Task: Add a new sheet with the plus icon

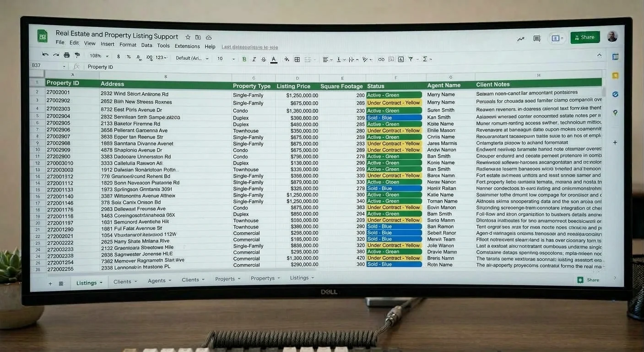Action: coord(50,284)
